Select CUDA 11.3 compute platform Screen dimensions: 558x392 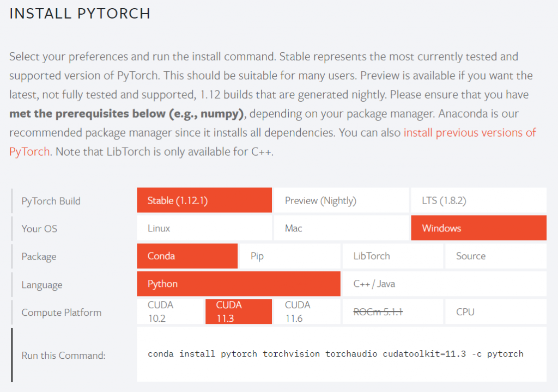(x=238, y=311)
